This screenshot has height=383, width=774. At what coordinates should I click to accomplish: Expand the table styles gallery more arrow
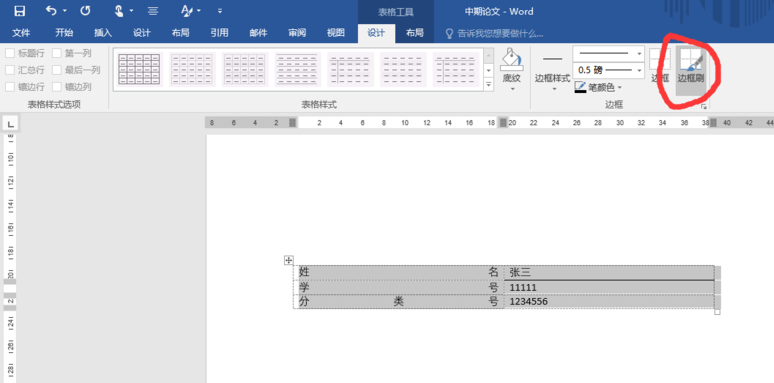pos(489,85)
